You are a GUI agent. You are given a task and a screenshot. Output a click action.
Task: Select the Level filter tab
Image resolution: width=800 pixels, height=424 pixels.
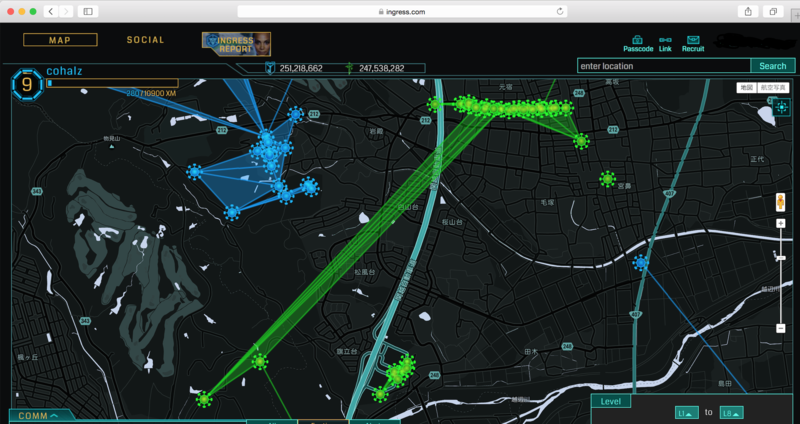click(611, 402)
